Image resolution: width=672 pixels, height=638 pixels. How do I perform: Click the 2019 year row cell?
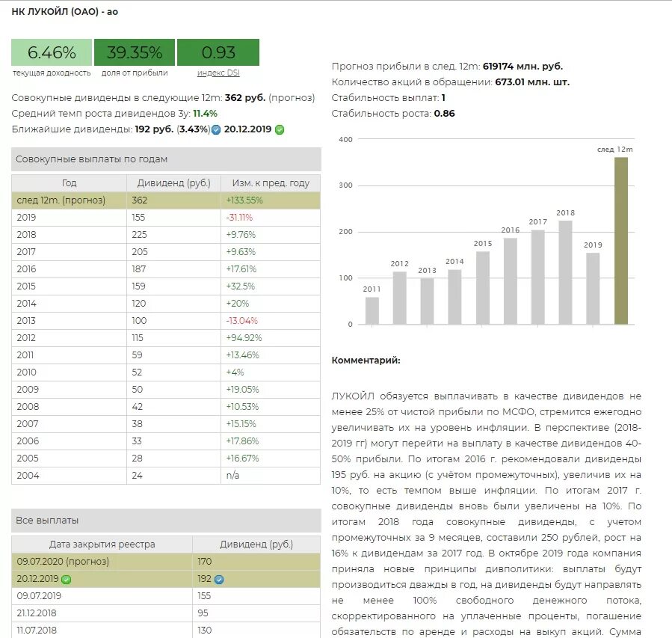(69, 218)
